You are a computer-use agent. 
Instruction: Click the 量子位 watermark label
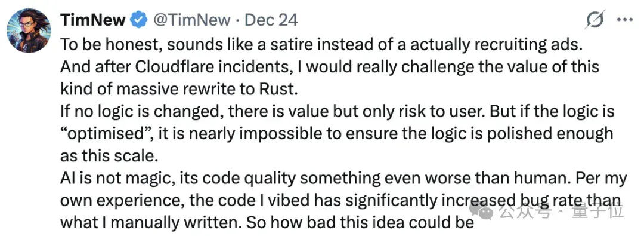597,212
